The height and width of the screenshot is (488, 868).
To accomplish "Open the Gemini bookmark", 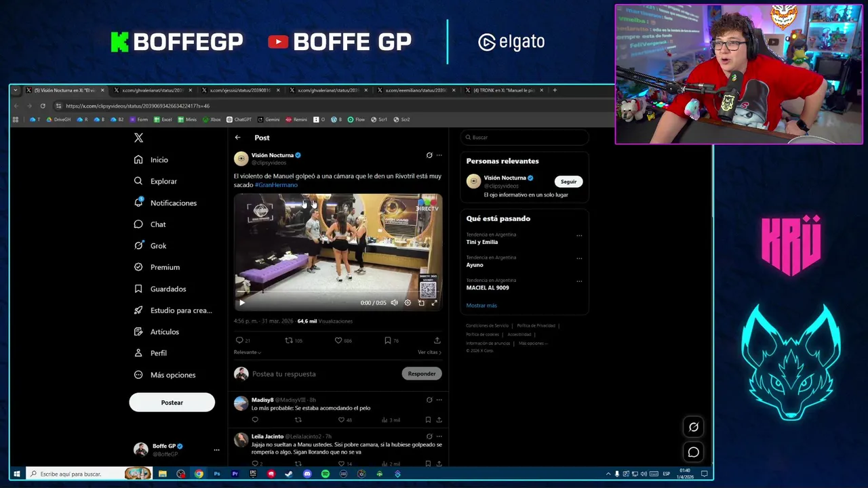I will 269,119.
